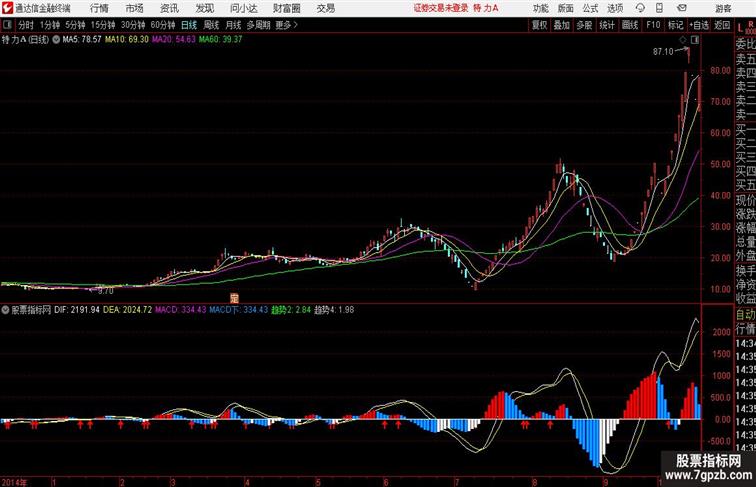This screenshot has height=487, width=756.
Task: Click the MA60: 39.37 indicator label
Action: click(x=220, y=40)
